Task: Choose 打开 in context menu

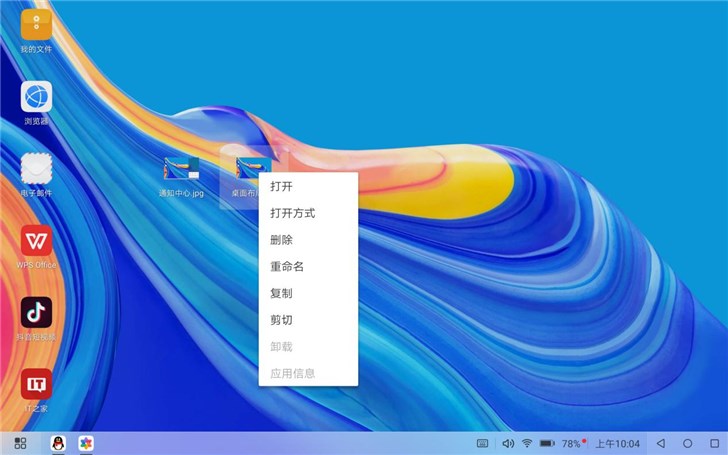Action: point(308,187)
